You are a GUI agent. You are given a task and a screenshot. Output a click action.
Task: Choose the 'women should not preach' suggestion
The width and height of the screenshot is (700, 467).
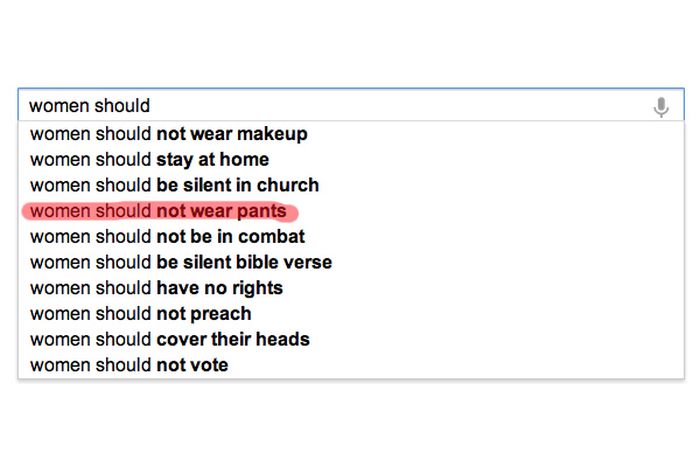142,314
